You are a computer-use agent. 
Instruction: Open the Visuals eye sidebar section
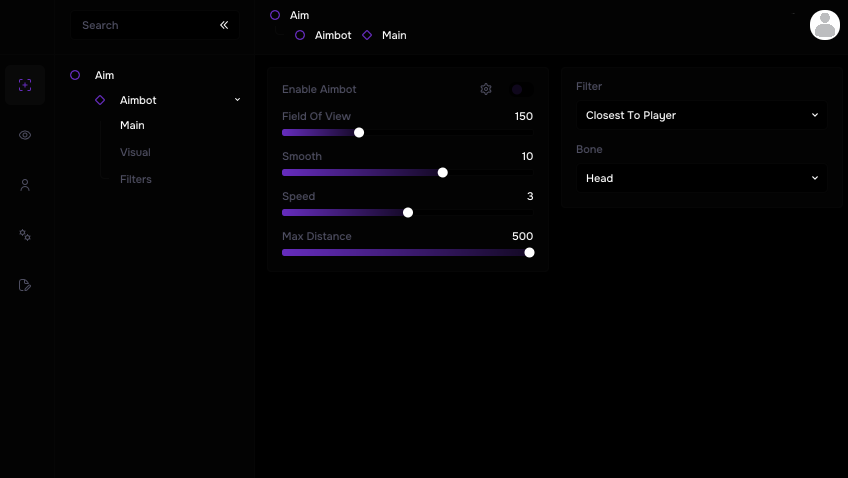tap(25, 135)
